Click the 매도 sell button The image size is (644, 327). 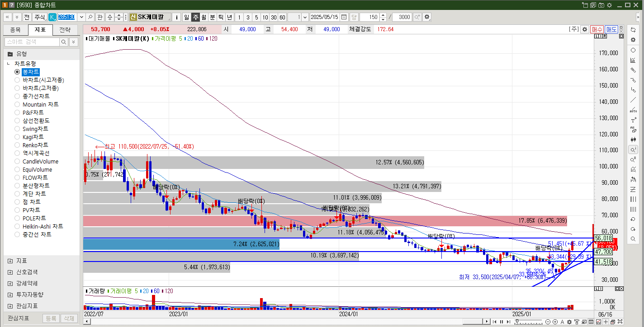tap(611, 29)
